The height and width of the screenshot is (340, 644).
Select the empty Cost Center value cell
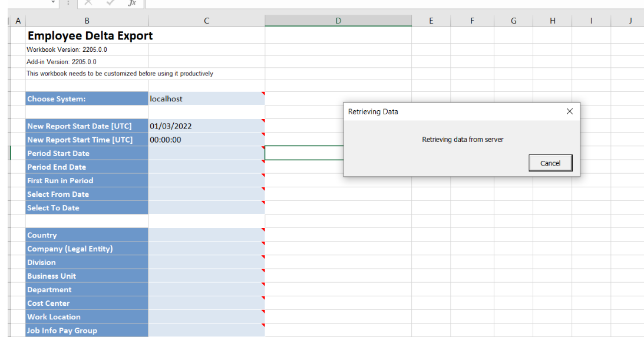click(207, 303)
